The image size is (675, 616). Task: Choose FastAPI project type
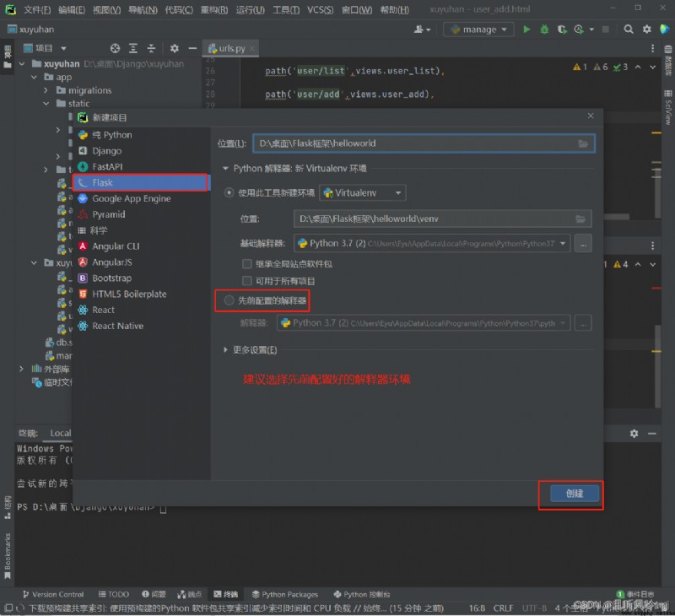pos(141,166)
